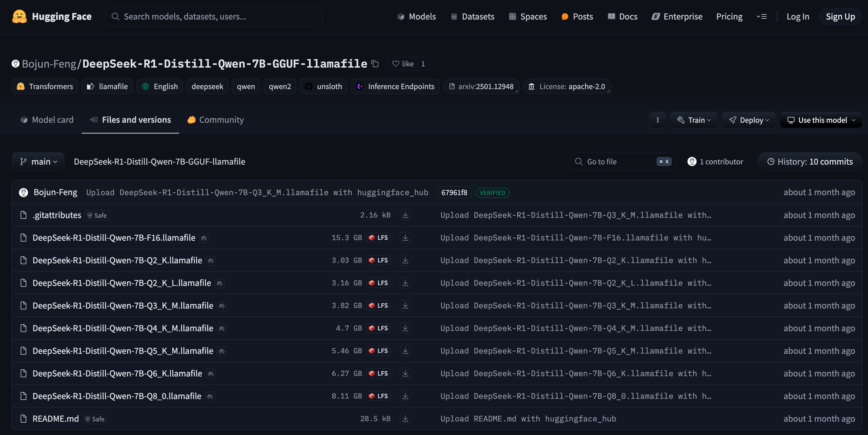The width and height of the screenshot is (868, 435).
Task: Copy model name with the copy icon
Action: click(375, 64)
